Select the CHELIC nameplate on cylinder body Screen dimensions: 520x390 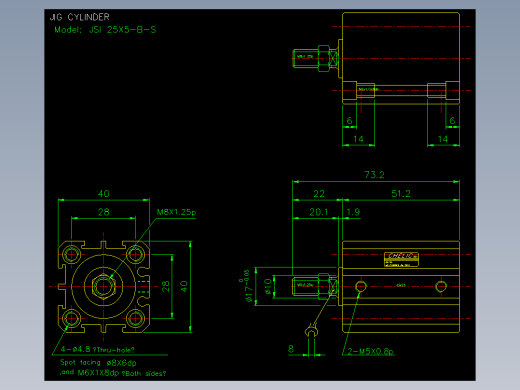click(x=401, y=259)
